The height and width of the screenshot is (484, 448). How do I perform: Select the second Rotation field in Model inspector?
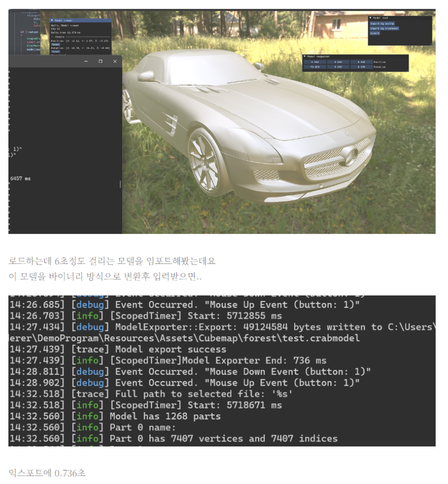(338, 67)
